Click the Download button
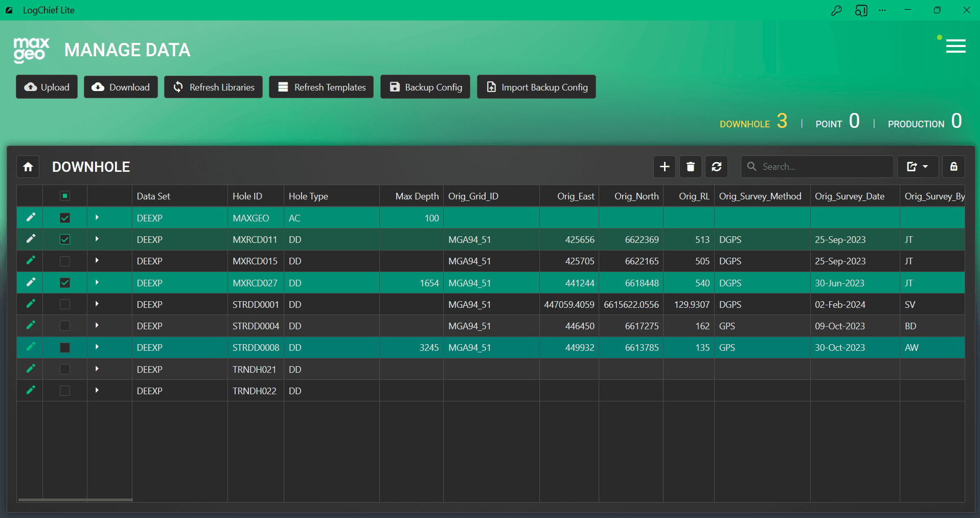 pyautogui.click(x=121, y=87)
